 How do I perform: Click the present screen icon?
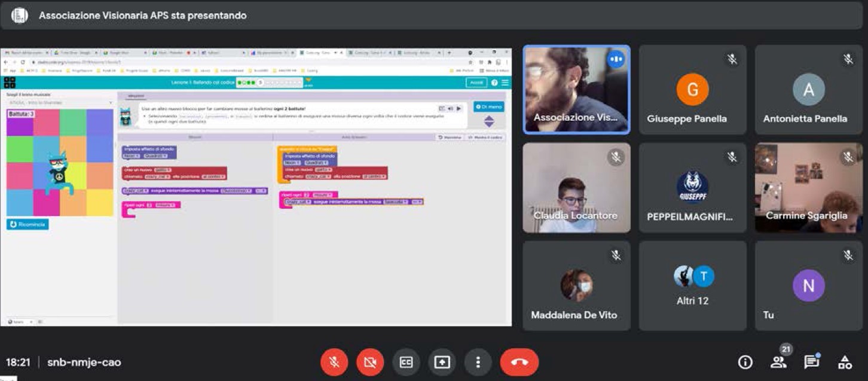coord(442,362)
